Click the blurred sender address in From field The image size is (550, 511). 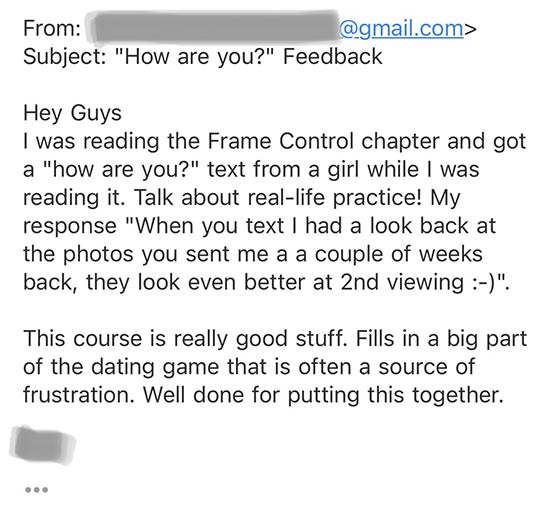pos(213,29)
